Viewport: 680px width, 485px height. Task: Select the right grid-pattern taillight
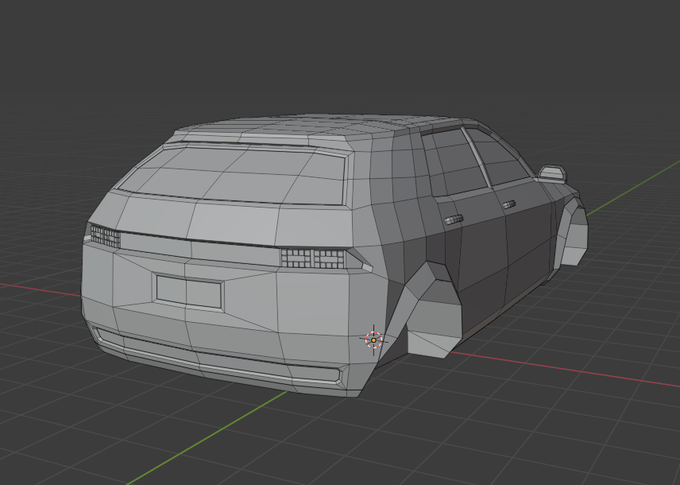[x=313, y=258]
